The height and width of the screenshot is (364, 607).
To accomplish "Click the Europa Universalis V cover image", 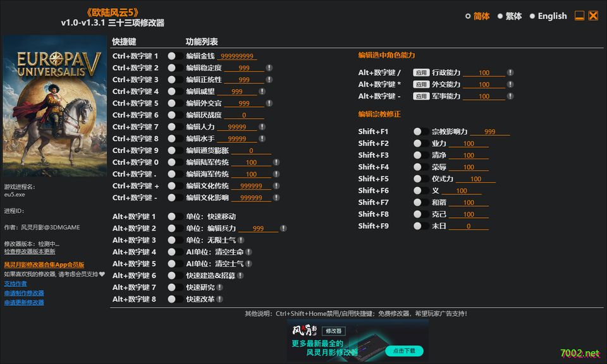I will tap(55, 106).
